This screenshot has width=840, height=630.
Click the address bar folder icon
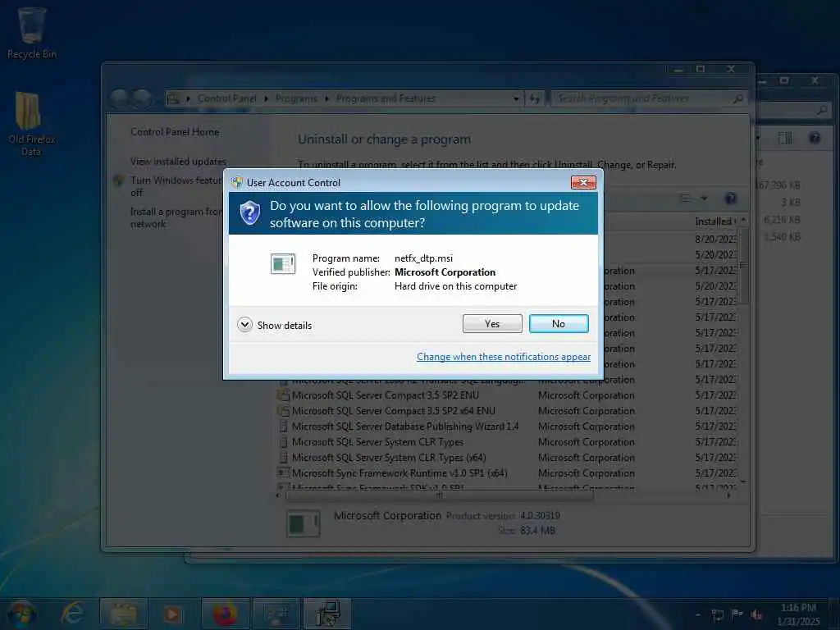click(x=173, y=98)
